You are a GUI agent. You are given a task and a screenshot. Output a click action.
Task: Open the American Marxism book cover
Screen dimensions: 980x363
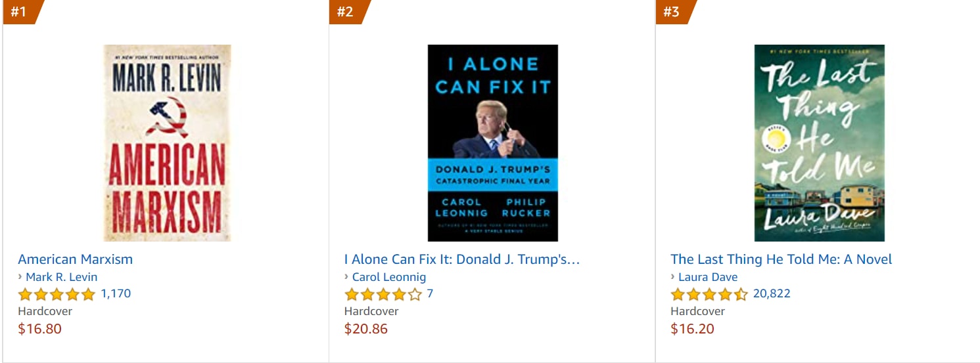coord(167,143)
